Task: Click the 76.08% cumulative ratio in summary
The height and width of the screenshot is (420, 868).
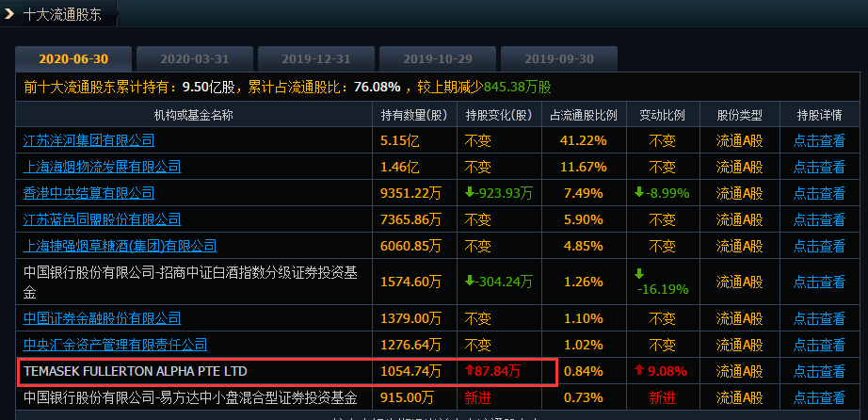Action: (377, 87)
